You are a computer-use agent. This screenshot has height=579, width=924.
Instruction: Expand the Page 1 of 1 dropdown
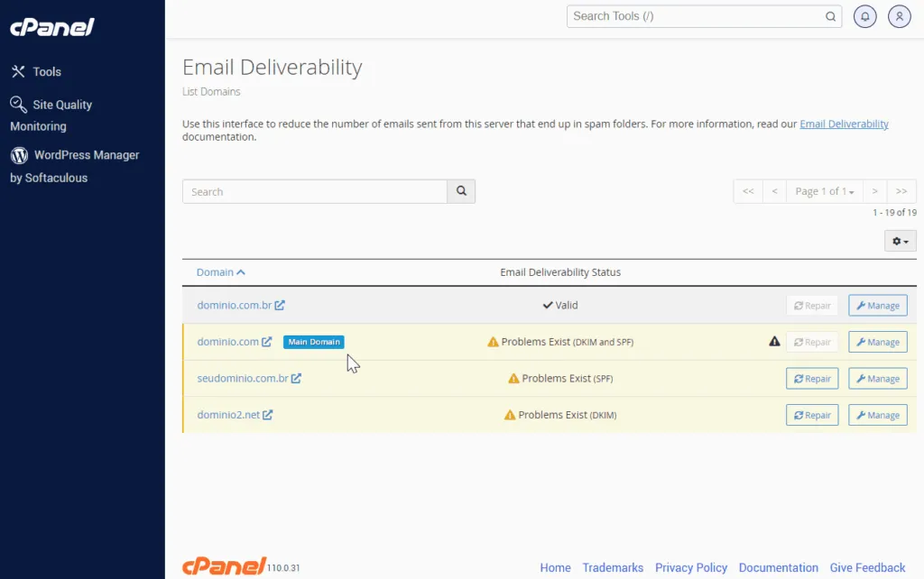coord(824,191)
